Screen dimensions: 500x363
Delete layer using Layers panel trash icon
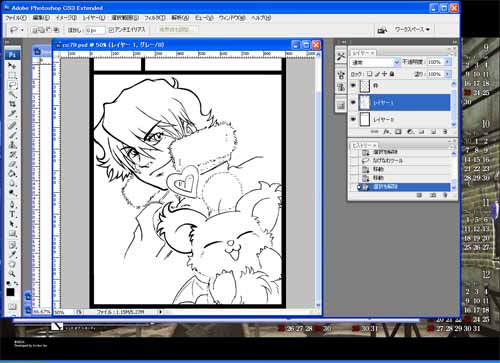[x=445, y=132]
